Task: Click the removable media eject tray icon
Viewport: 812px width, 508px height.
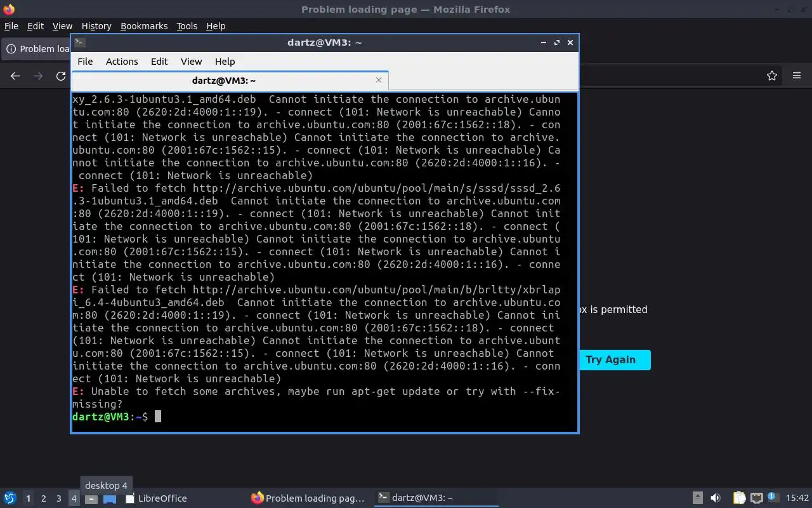Action: tap(697, 498)
